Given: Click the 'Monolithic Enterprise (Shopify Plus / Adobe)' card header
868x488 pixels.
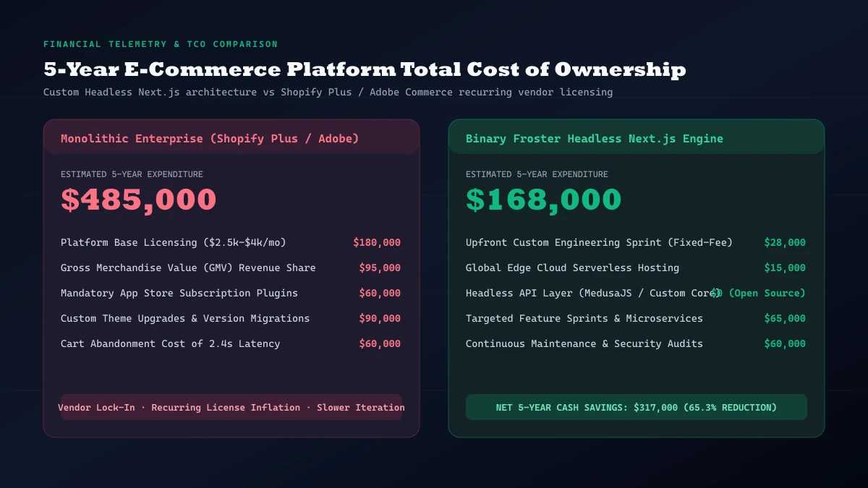Looking at the screenshot, I should pyautogui.click(x=231, y=137).
